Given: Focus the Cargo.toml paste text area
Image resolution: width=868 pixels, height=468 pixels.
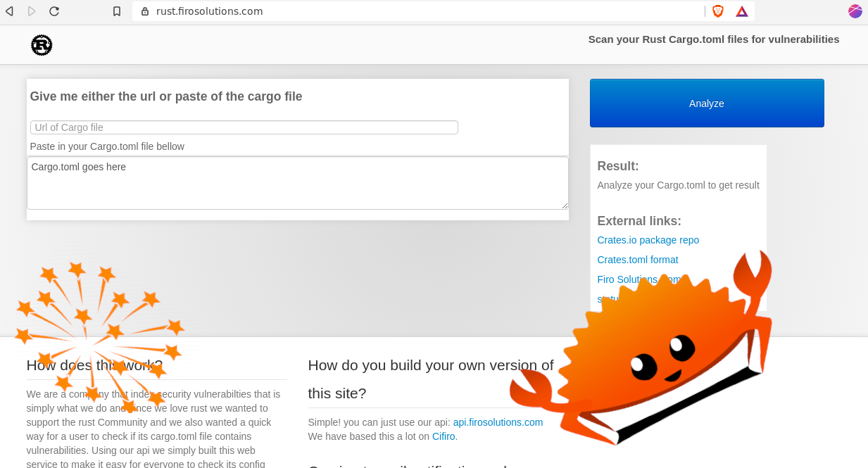Looking at the screenshot, I should (298, 183).
